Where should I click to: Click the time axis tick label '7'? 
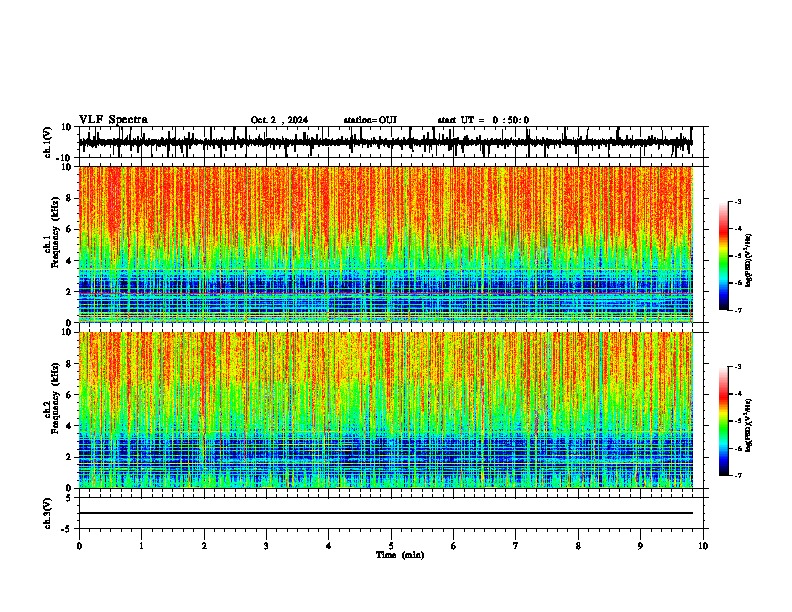click(516, 546)
